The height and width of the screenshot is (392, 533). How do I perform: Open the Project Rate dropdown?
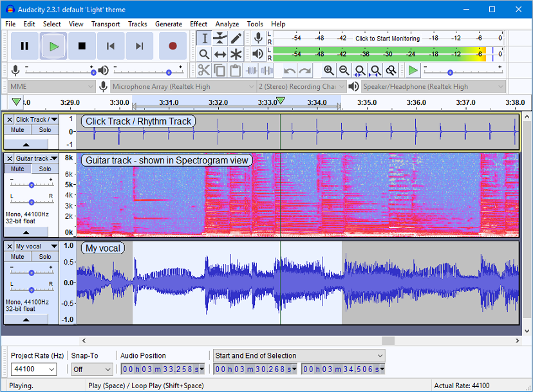click(33, 369)
